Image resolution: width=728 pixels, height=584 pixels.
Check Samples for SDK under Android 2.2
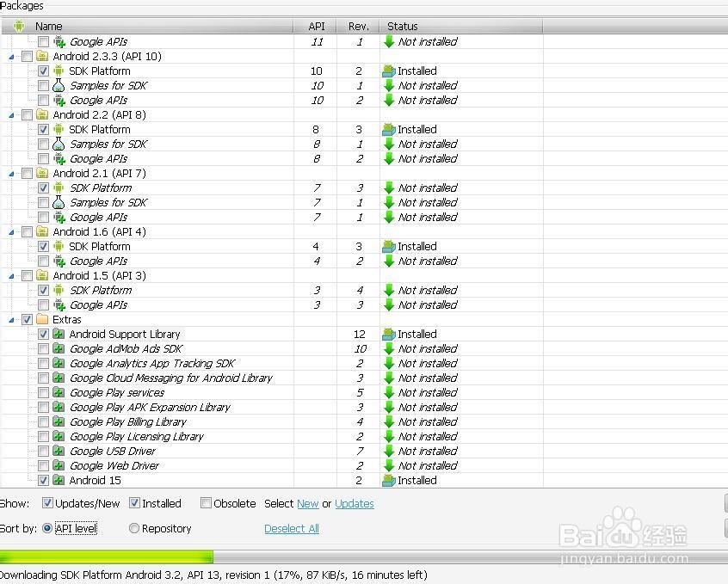pyautogui.click(x=43, y=144)
